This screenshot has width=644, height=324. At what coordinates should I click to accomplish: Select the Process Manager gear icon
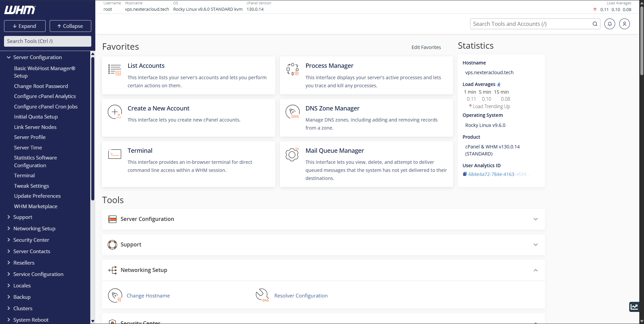[292, 70]
